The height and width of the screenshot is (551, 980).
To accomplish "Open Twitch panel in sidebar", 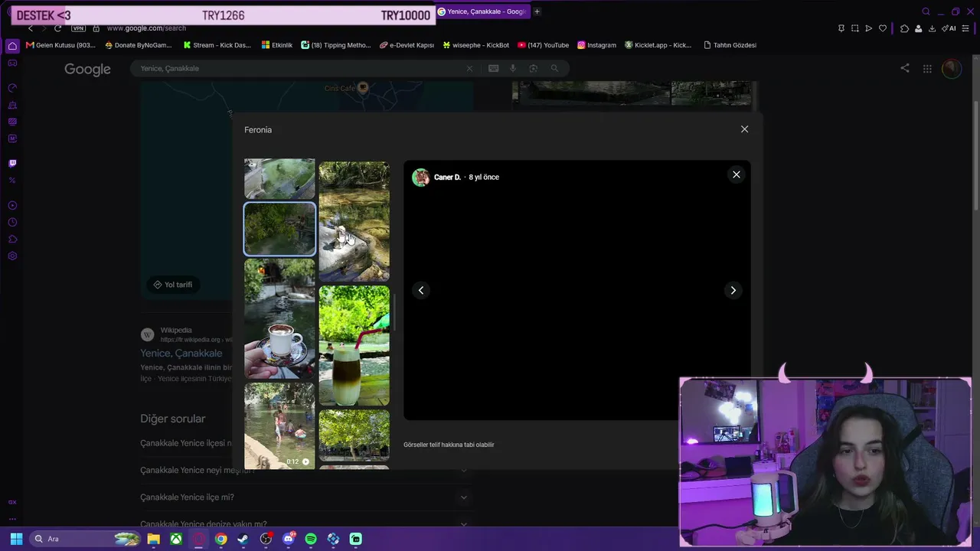I will pos(12,163).
